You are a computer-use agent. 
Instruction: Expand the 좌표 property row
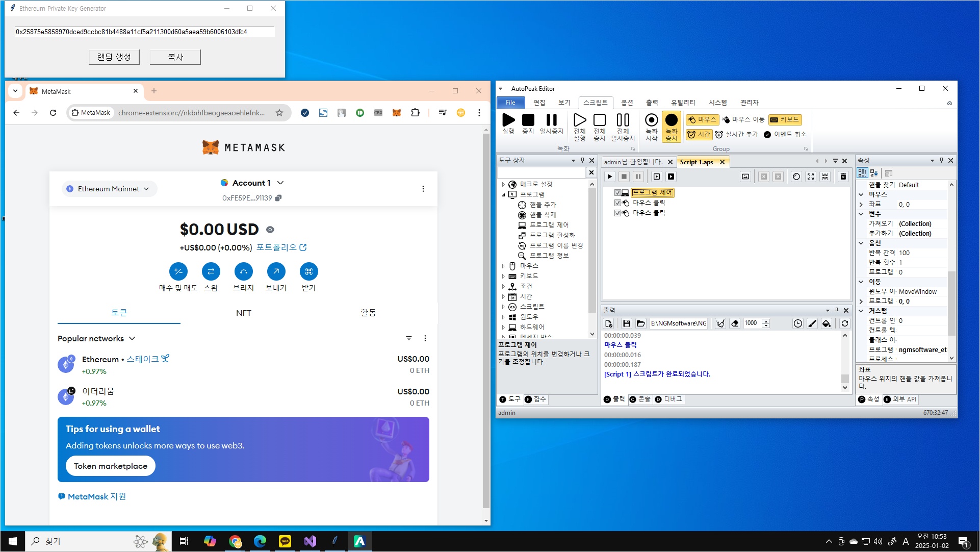click(x=861, y=204)
